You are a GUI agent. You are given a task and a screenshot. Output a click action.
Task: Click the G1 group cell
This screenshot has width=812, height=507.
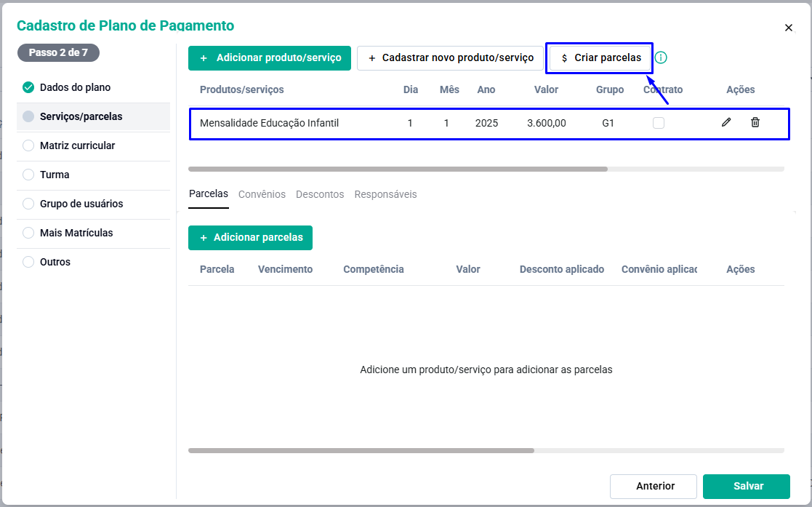click(x=608, y=123)
